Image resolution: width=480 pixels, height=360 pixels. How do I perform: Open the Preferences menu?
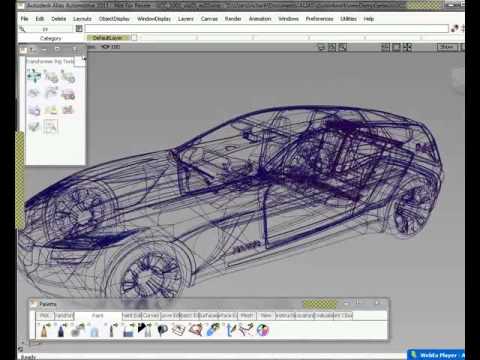[x=319, y=19]
